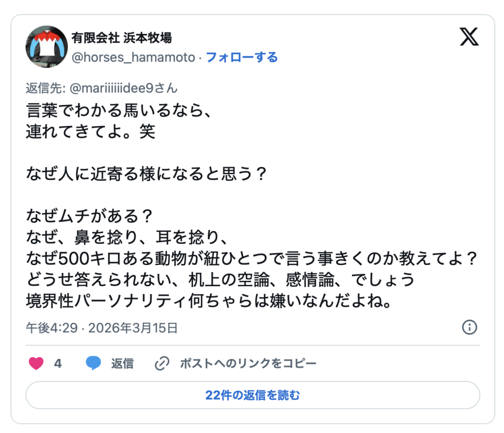Open 22件の返信を読む button
Screen dimensions: 504x433
coord(252,395)
